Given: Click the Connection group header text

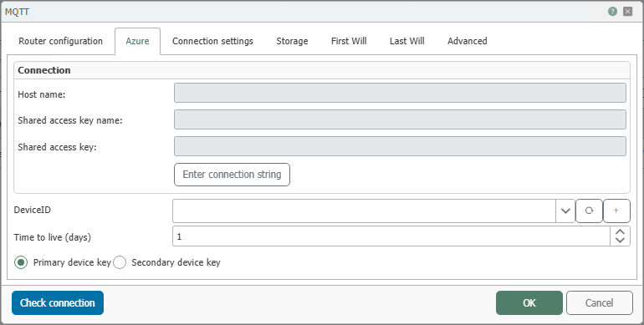Looking at the screenshot, I should click(44, 70).
